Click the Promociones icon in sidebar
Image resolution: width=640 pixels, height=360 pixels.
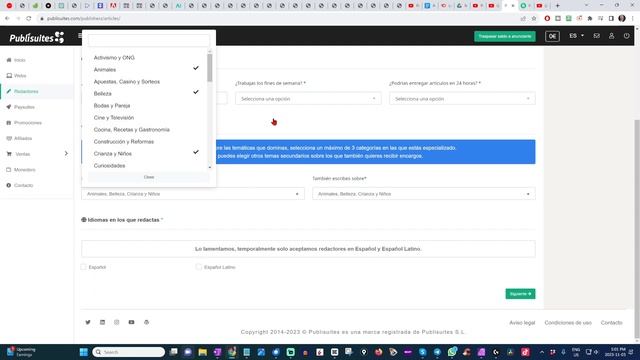(x=9, y=122)
